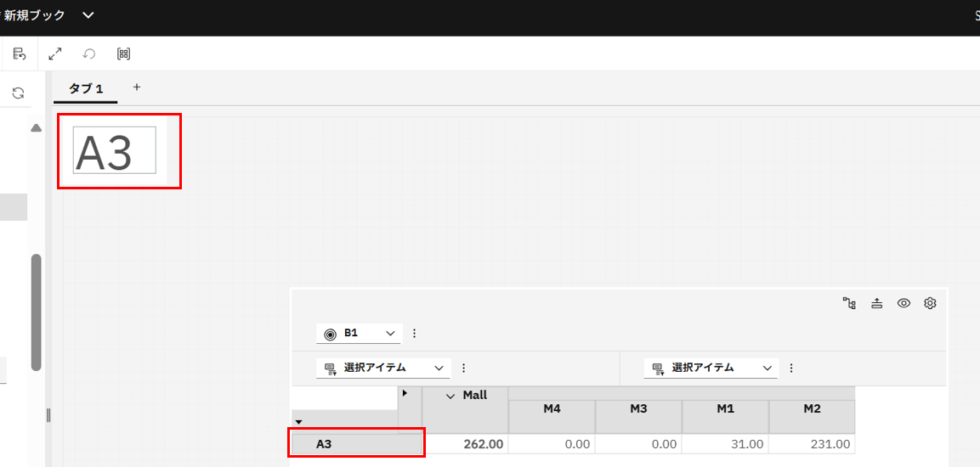Select the M3 column header

[638, 416]
